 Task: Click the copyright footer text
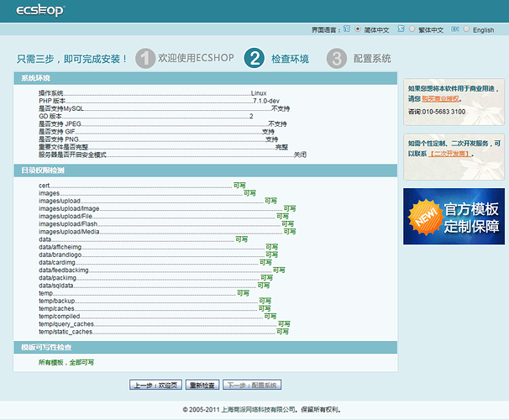[x=262, y=410]
